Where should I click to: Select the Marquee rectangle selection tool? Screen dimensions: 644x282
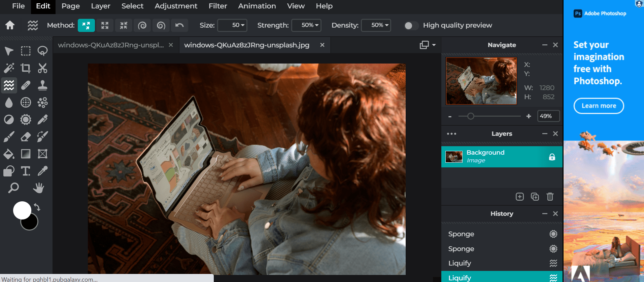pos(26,51)
